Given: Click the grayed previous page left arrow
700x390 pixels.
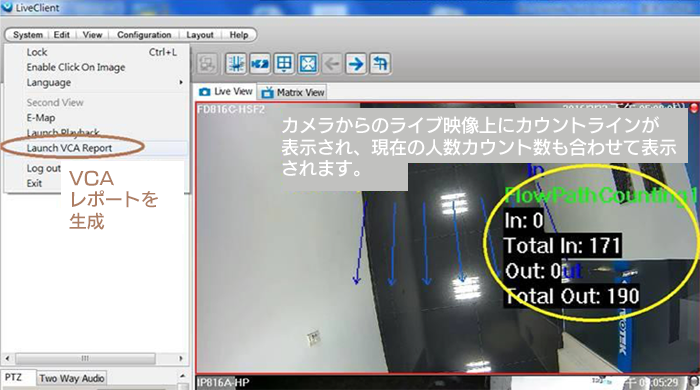Looking at the screenshot, I should [332, 64].
